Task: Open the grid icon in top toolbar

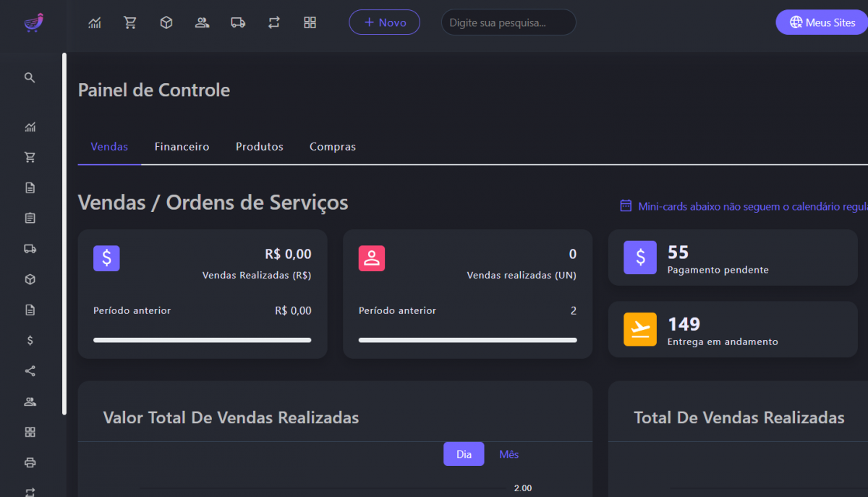Action: click(x=310, y=22)
